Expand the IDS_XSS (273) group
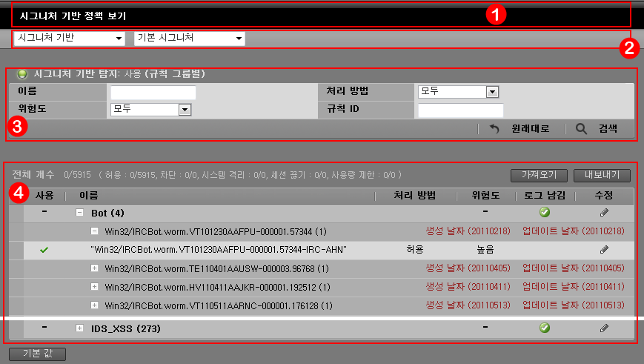This screenshot has width=644, height=364. [x=80, y=328]
